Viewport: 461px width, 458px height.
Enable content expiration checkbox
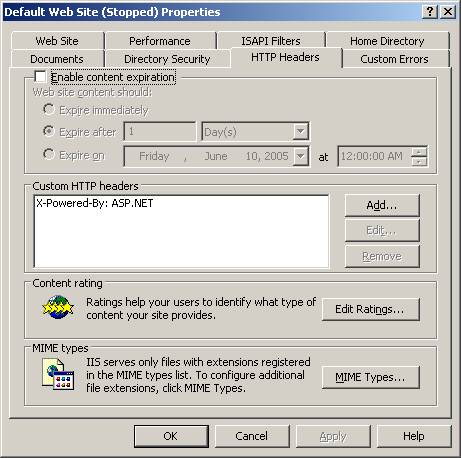click(x=40, y=77)
